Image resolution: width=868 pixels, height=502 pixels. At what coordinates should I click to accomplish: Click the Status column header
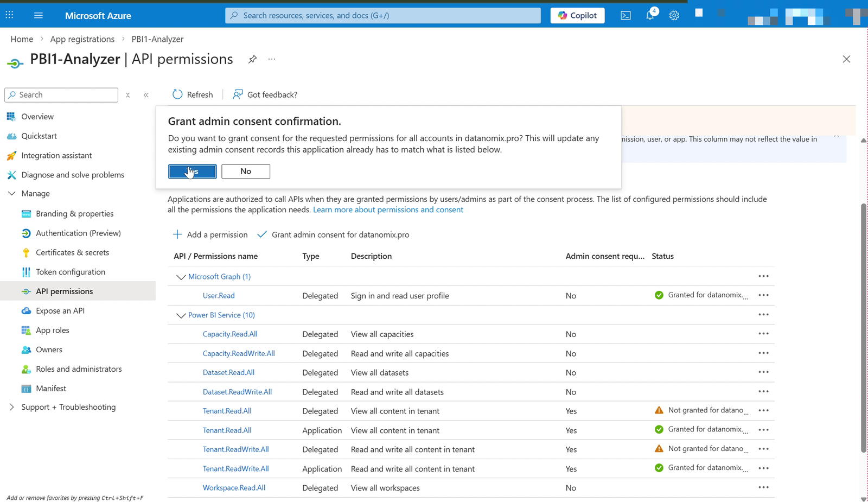(x=662, y=256)
